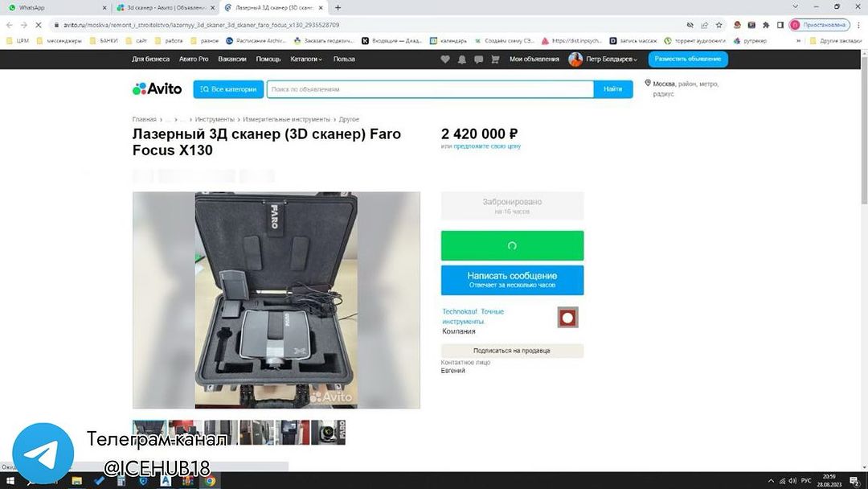Stop page loading with the X button
Viewport: 868px width, 489px height.
(39, 25)
